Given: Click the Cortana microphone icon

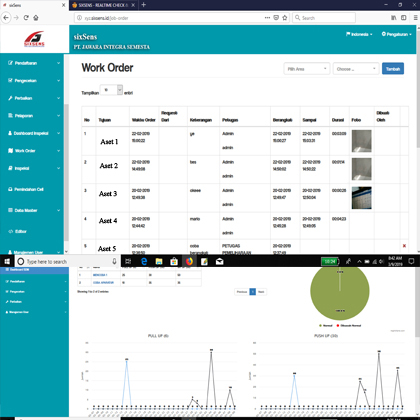Looking at the screenshot, I should coord(114,262).
